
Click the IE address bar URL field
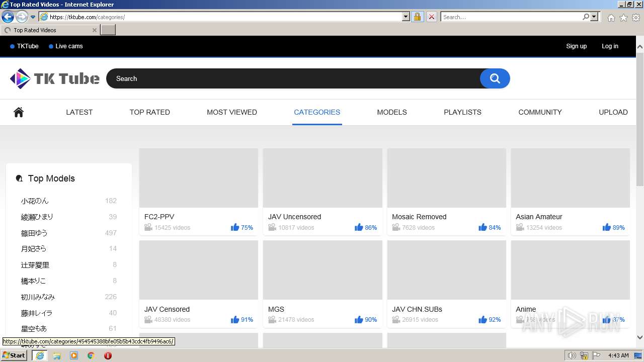(x=220, y=17)
